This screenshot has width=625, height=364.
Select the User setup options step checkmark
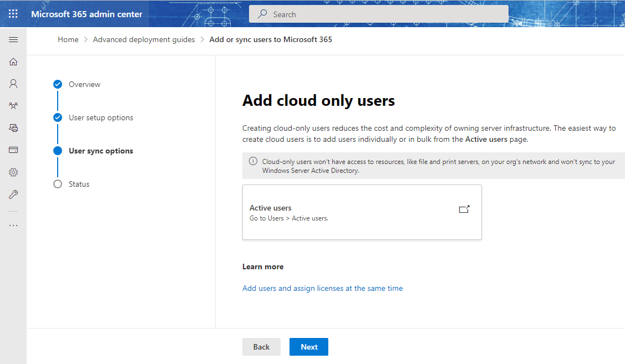[58, 117]
